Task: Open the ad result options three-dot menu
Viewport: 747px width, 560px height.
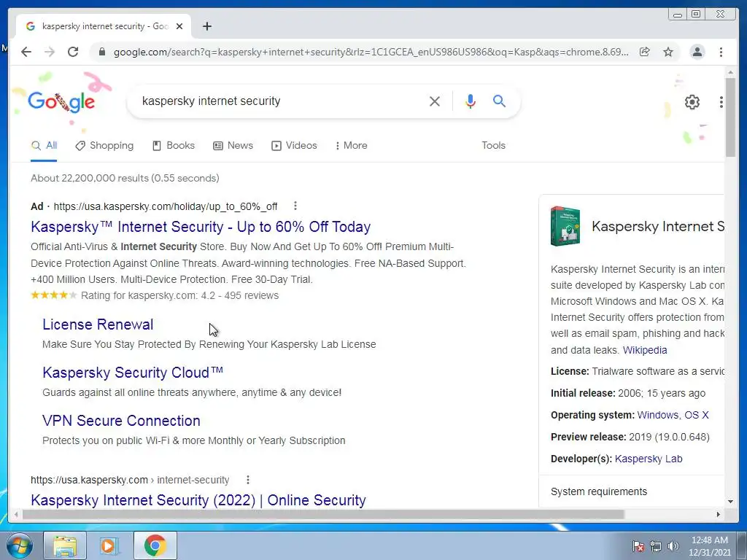Action: (x=295, y=206)
